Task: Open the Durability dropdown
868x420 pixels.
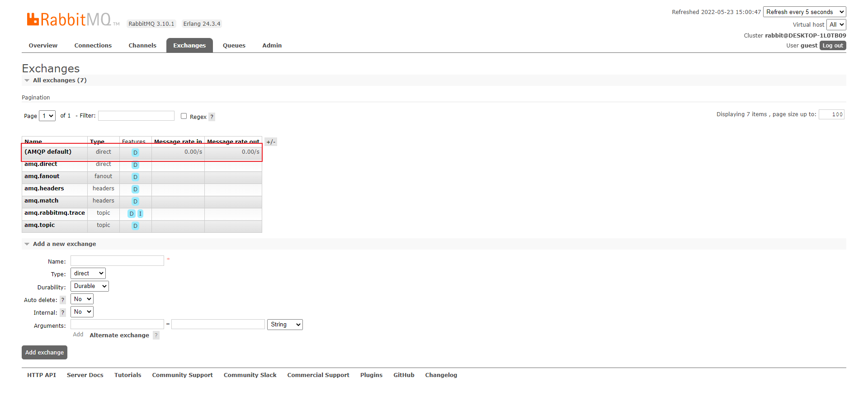Action: [x=90, y=286]
